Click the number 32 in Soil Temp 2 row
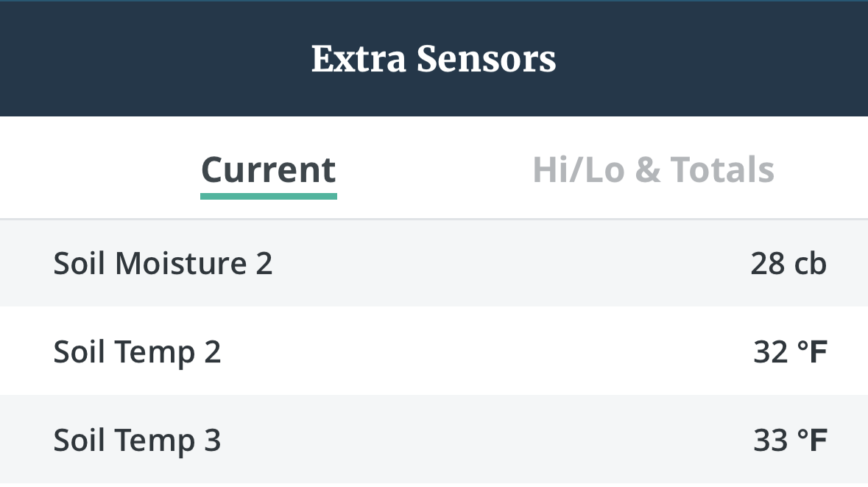Viewport: 868px width, 487px height. tap(771, 352)
